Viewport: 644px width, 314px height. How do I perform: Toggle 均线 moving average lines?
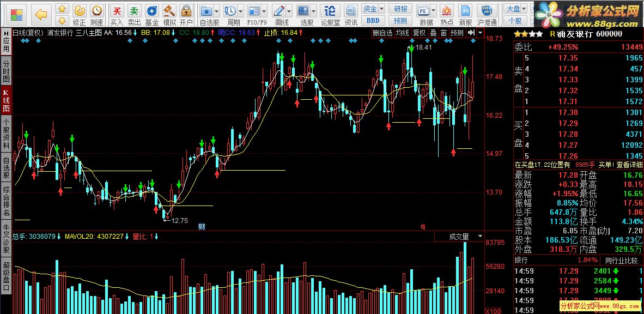click(403, 33)
